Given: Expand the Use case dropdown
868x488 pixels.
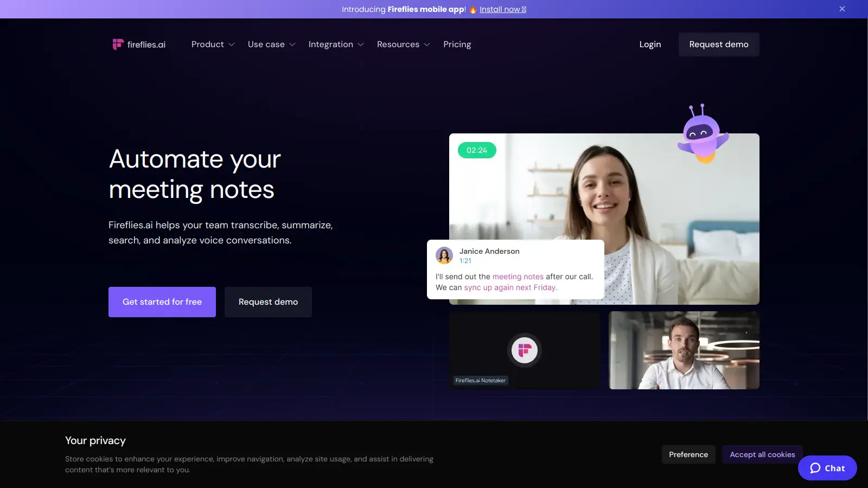Looking at the screenshot, I should 271,44.
